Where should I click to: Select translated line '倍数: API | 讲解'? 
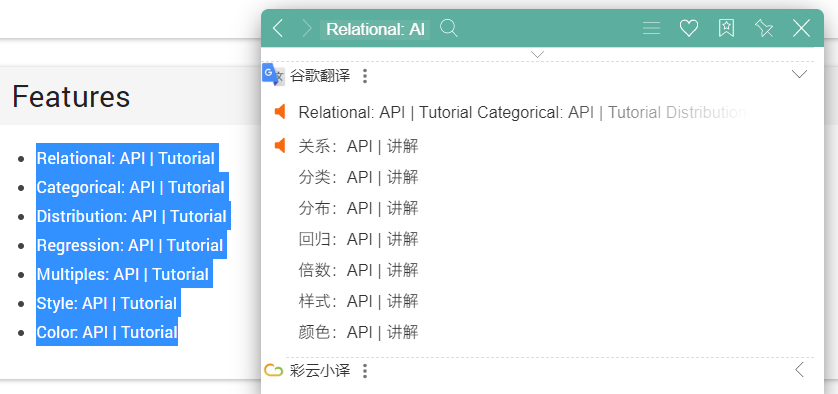pos(358,270)
